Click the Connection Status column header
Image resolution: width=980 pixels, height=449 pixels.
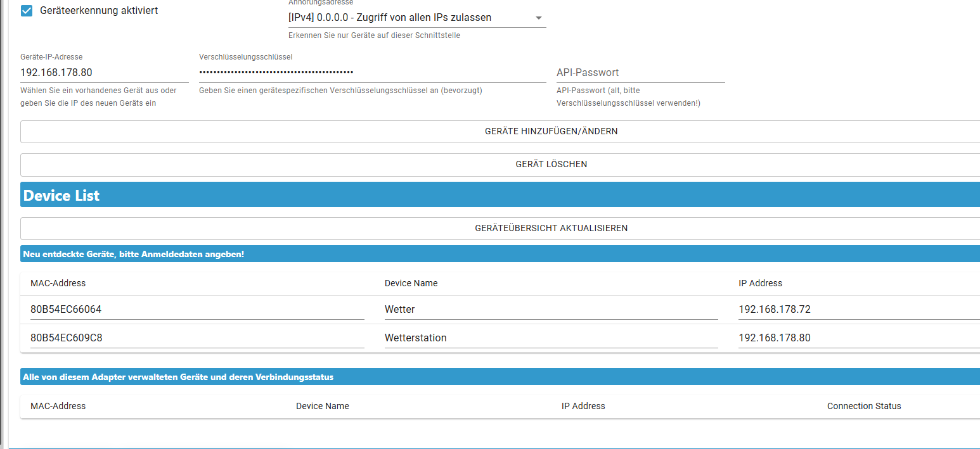(863, 406)
